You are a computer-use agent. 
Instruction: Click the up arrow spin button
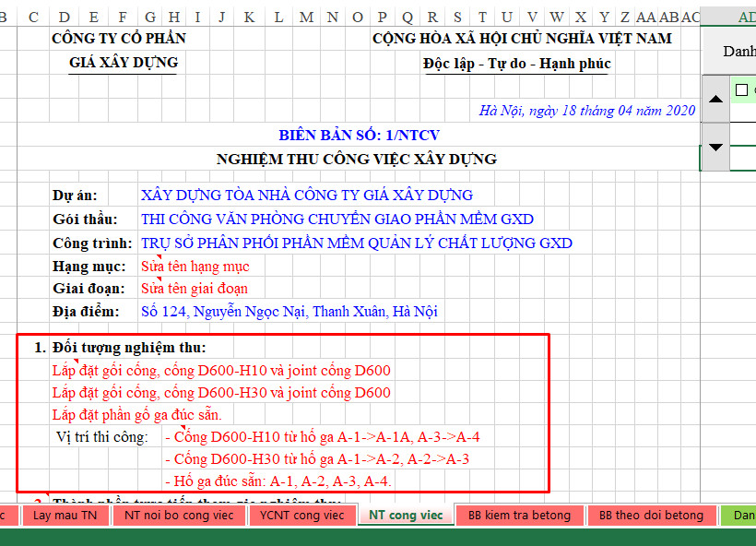click(715, 100)
